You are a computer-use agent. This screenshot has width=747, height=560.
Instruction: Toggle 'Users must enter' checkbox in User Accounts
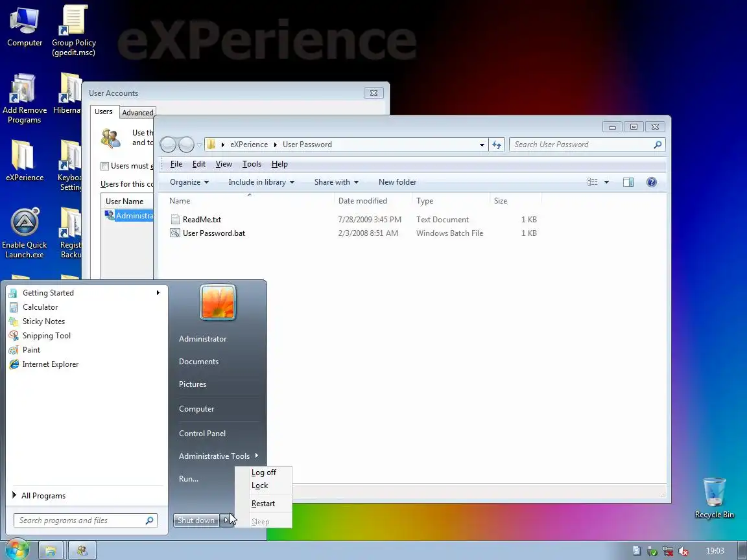point(105,166)
